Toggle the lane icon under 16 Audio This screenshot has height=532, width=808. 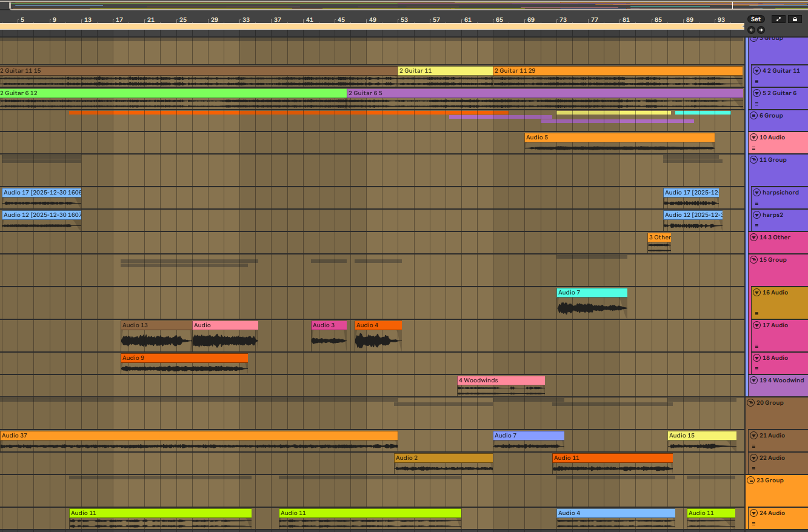click(756, 313)
